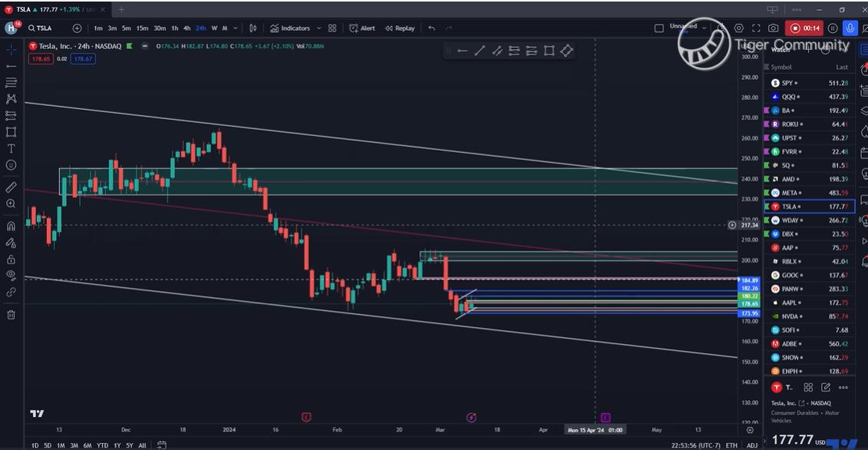The width and height of the screenshot is (868, 450).
Task: Switch to the 1m timeframe
Action: 98,28
